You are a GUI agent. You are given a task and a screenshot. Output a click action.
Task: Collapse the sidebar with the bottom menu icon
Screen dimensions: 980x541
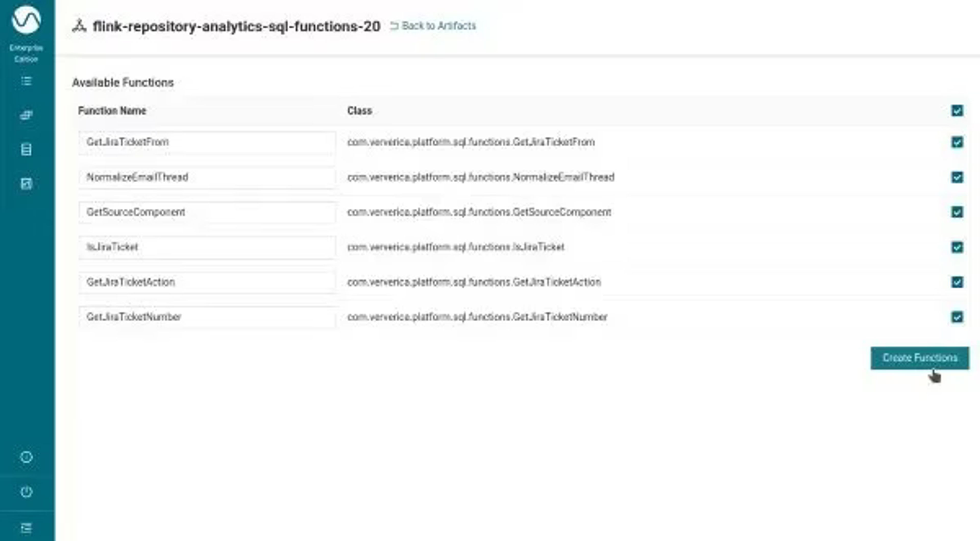tap(26, 528)
